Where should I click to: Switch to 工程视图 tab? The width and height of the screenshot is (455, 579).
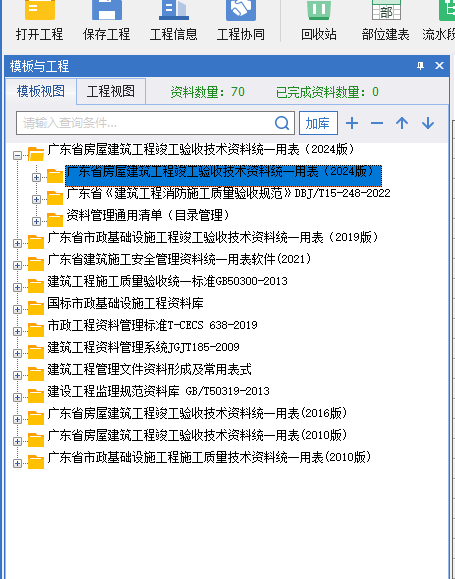tap(111, 91)
